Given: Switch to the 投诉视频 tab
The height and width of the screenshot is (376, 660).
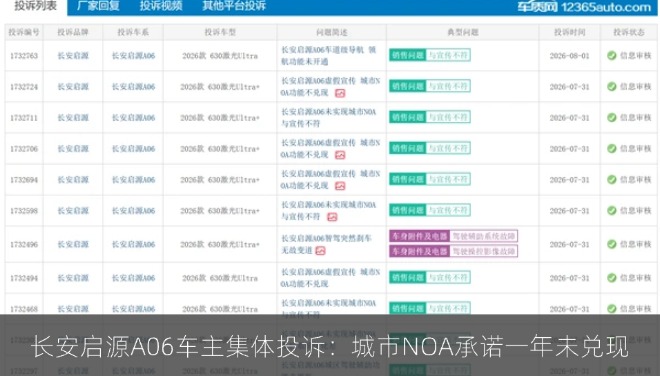Looking at the screenshot, I should tap(161, 6).
